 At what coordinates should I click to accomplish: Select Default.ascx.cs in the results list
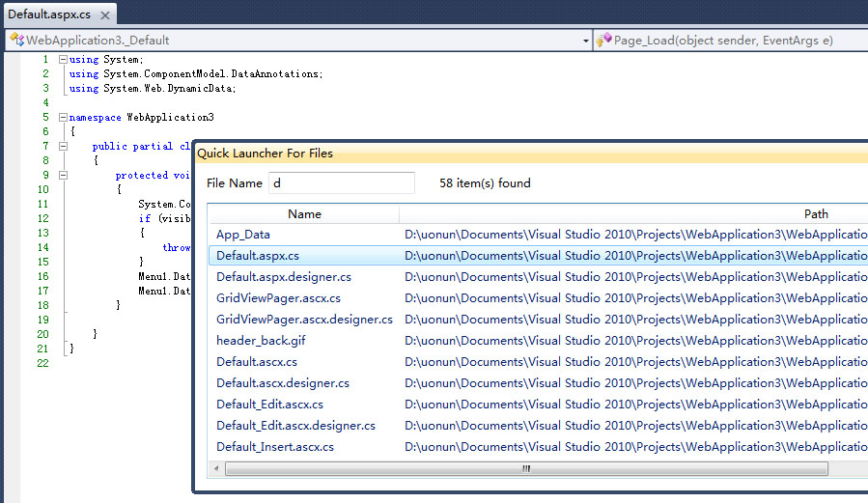coord(257,362)
